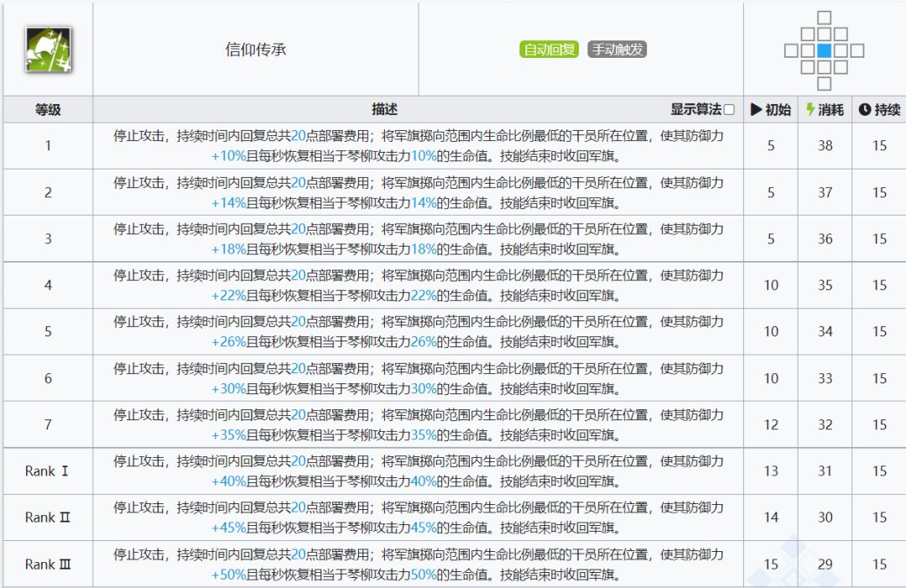Click the leftmost tile of the range grid
This screenshot has width=906, height=588.
pyautogui.click(x=791, y=50)
